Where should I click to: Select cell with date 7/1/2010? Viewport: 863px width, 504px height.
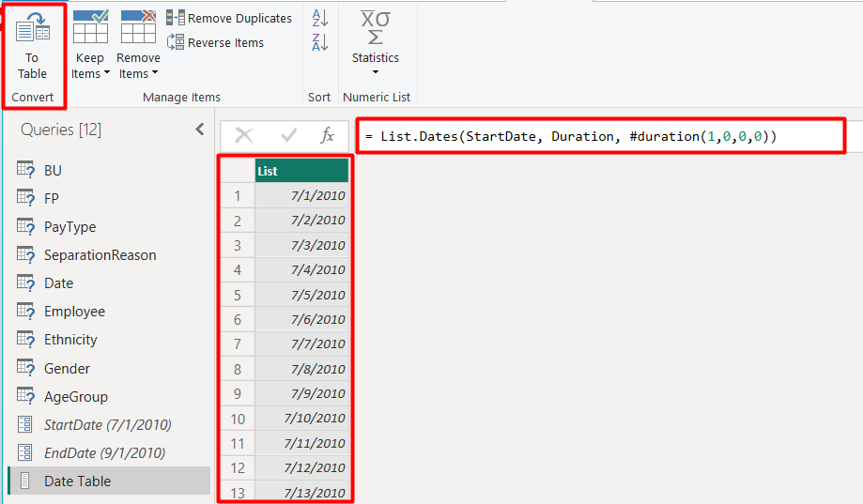301,195
